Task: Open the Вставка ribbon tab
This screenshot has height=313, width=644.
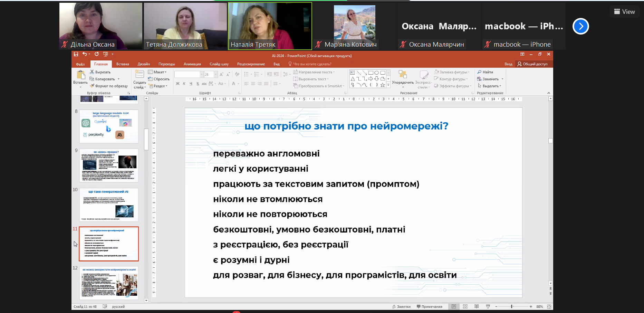Action: pos(123,64)
